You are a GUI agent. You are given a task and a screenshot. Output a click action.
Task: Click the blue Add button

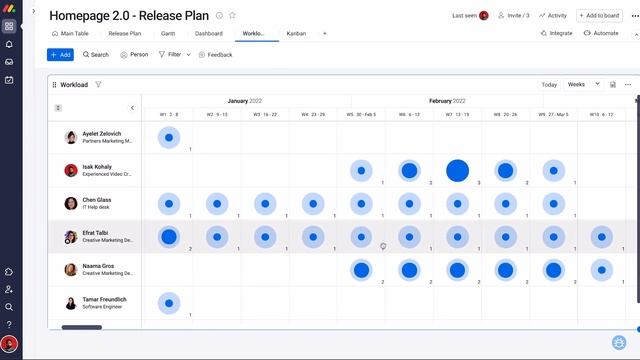pos(60,55)
